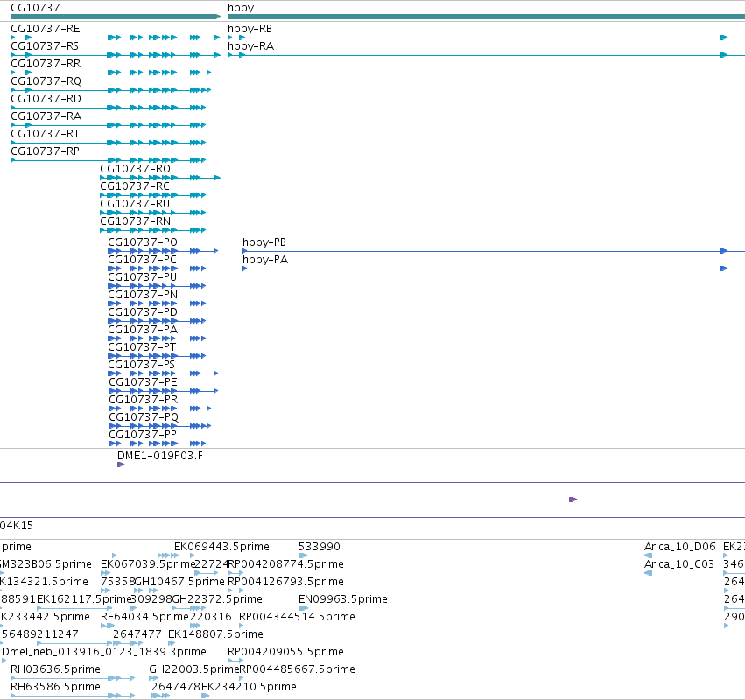Click the GH22372.5prime EST label

tap(216, 599)
